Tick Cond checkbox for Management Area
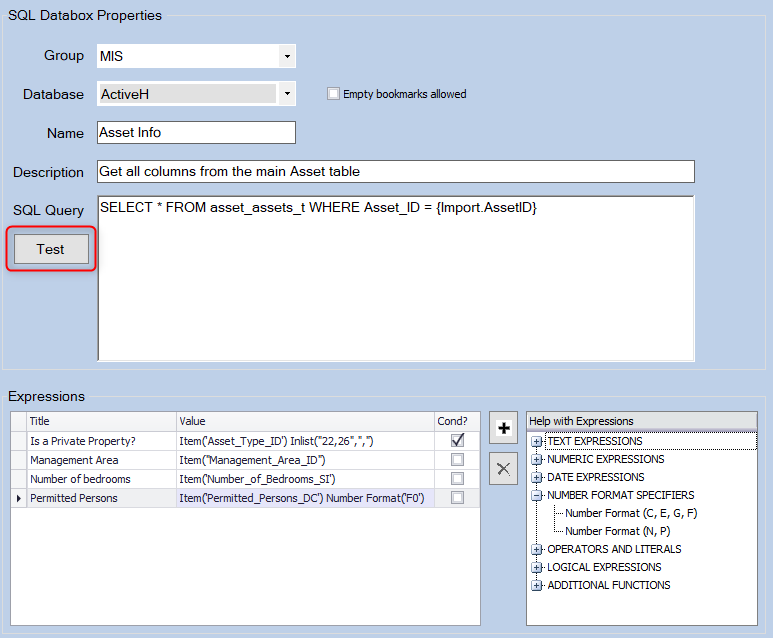 [457, 460]
